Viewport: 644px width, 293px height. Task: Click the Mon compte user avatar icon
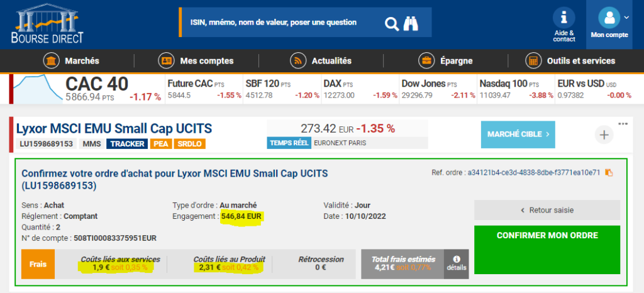coord(609,18)
